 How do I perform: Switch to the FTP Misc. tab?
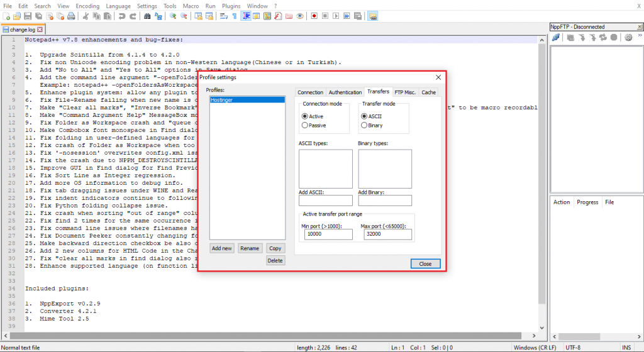click(x=405, y=92)
